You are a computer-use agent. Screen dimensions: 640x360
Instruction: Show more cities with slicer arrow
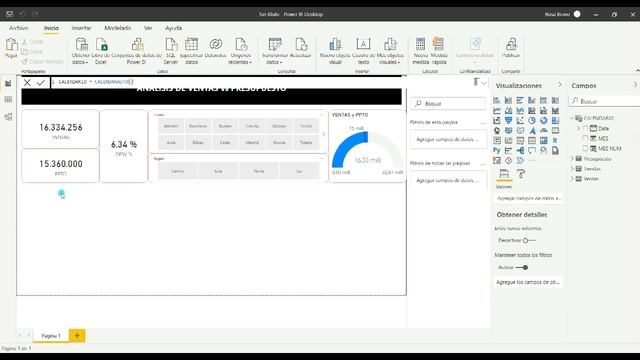point(323,134)
